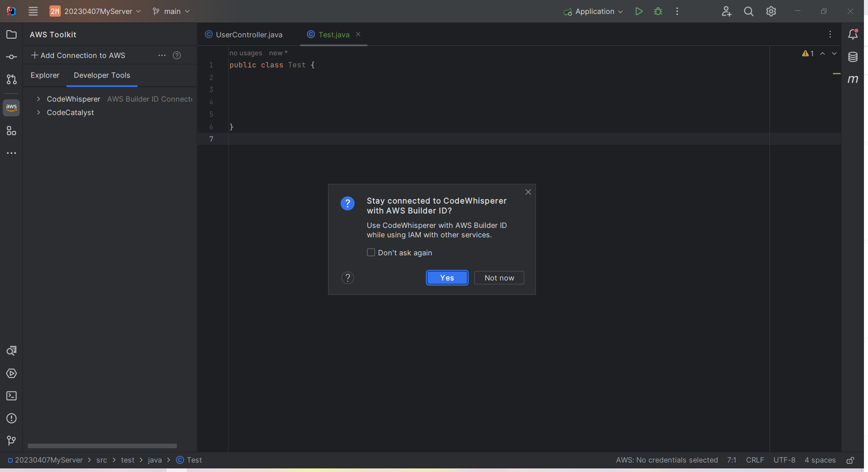Expand the CodeWhisperer tree node
The image size is (868, 472).
[x=39, y=99]
